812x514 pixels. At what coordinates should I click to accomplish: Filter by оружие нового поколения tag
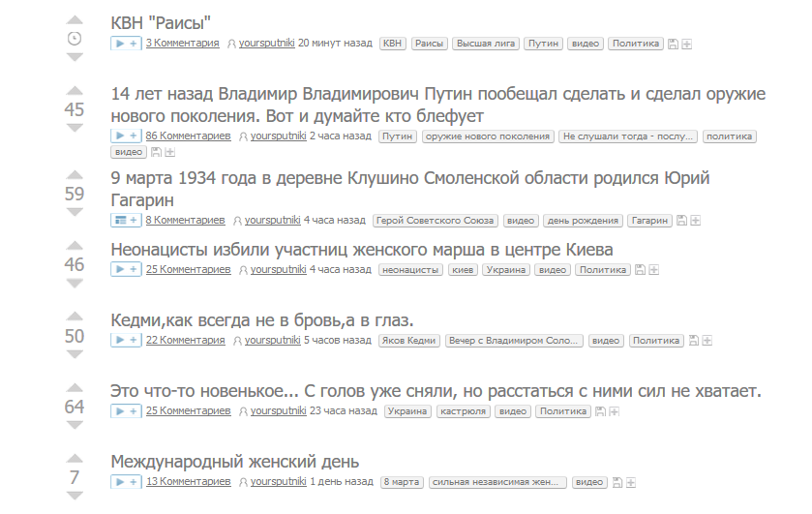pyautogui.click(x=487, y=136)
